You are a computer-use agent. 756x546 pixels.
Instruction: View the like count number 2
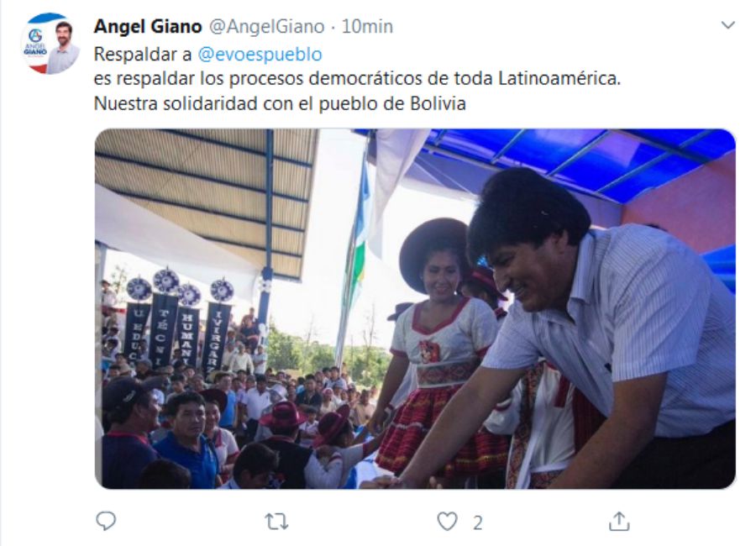pyautogui.click(x=477, y=522)
